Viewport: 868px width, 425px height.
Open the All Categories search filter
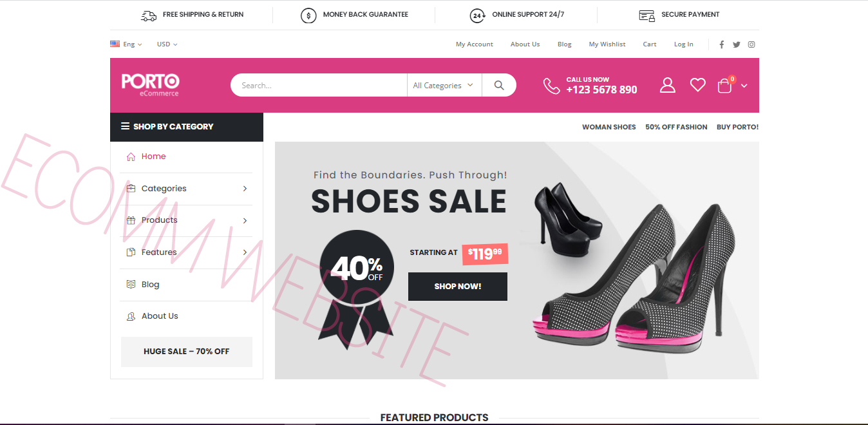coord(444,85)
